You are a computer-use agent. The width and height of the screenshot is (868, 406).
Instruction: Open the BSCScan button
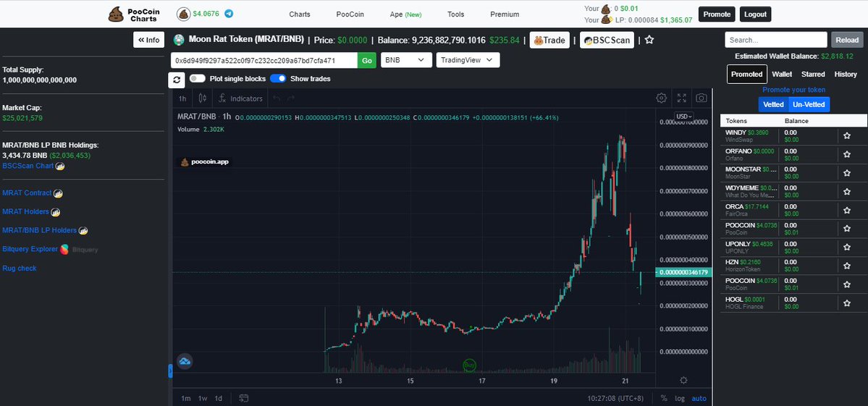click(x=607, y=40)
